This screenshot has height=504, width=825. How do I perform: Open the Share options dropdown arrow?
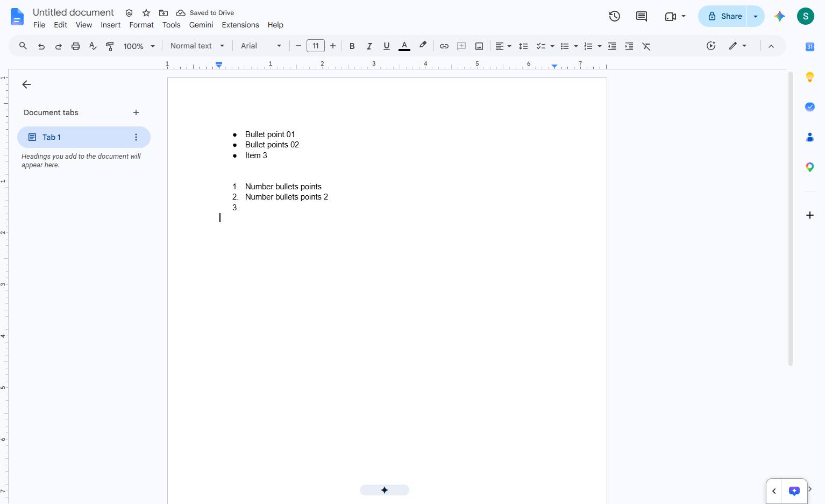tap(756, 16)
